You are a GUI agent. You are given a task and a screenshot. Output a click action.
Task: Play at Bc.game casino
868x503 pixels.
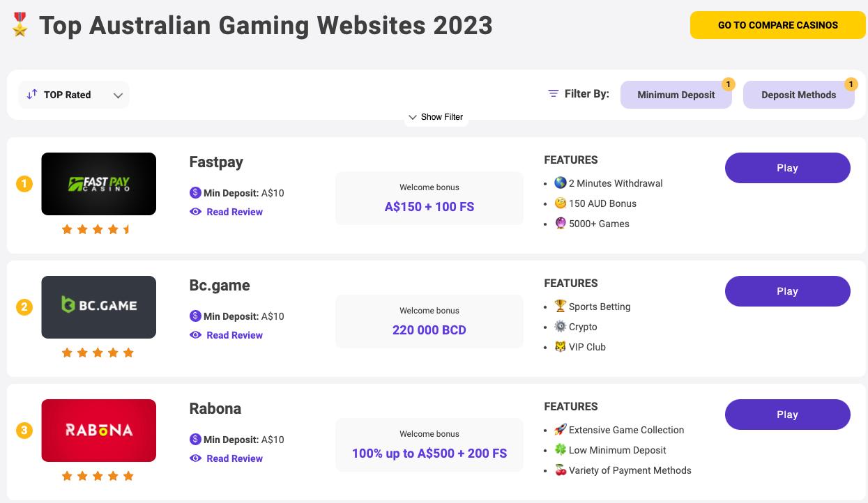click(788, 291)
